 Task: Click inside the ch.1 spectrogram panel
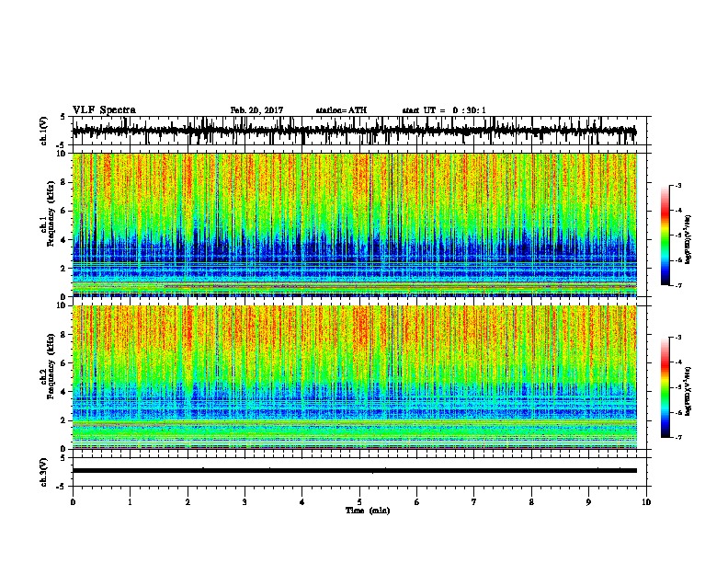(x=354, y=224)
